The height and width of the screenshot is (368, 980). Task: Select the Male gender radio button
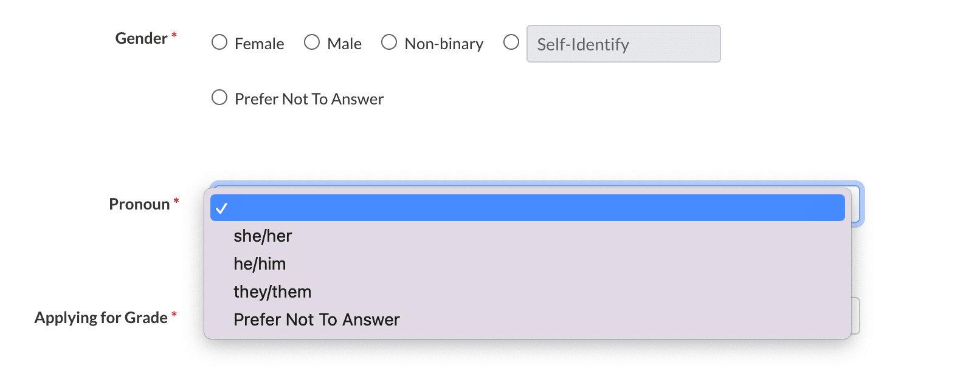click(x=312, y=43)
